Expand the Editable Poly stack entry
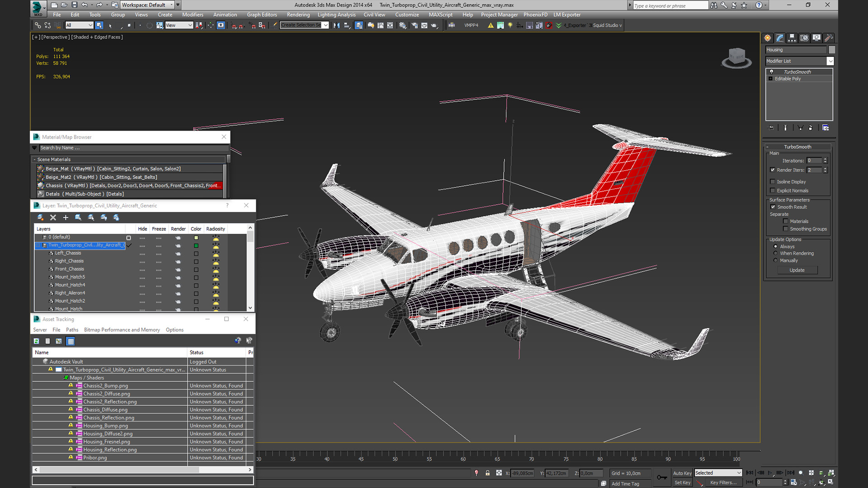The image size is (868, 488). pos(770,79)
